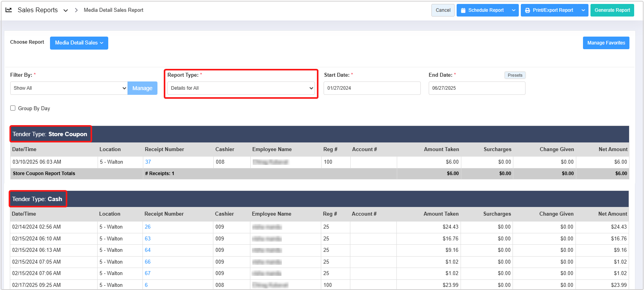Click the End Date input field

[x=476, y=88]
